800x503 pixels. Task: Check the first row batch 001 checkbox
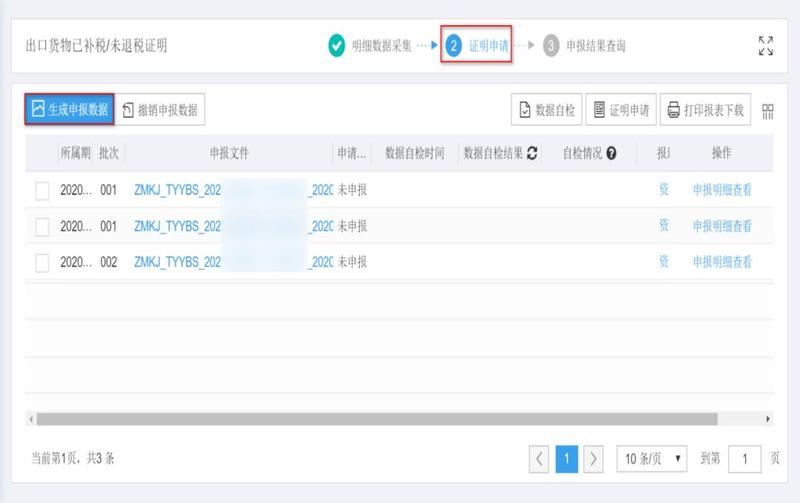[42, 190]
